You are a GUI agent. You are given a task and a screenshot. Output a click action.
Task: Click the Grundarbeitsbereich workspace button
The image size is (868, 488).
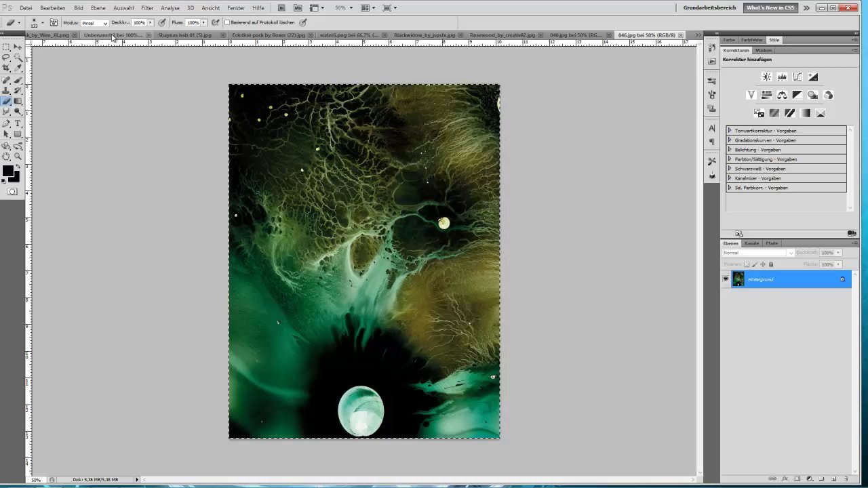click(709, 7)
